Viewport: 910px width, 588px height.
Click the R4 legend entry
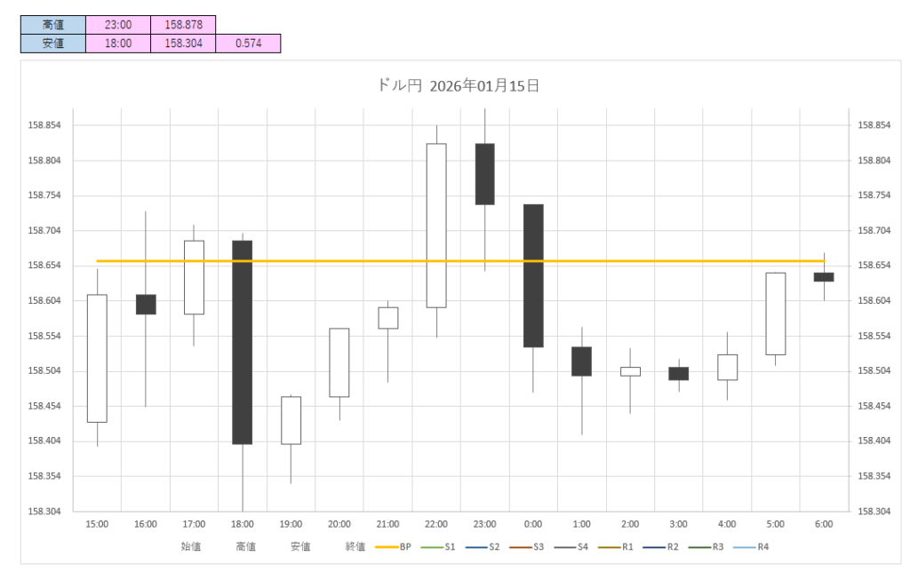click(756, 547)
